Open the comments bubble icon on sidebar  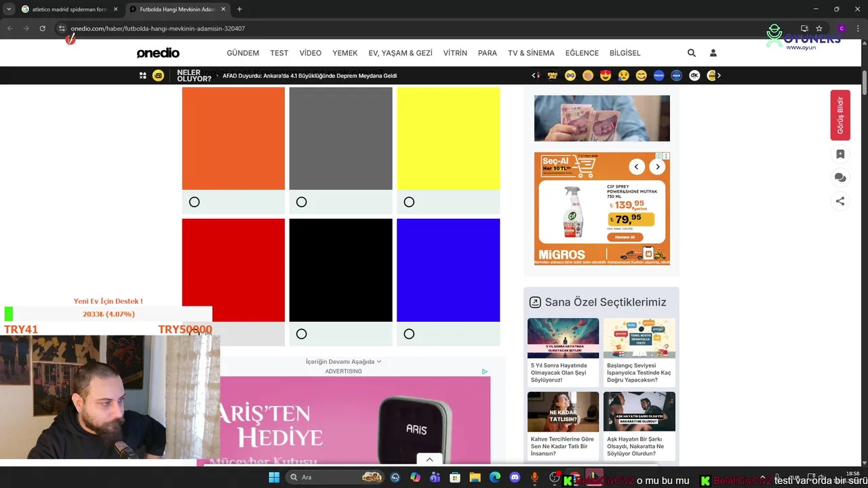click(x=840, y=178)
